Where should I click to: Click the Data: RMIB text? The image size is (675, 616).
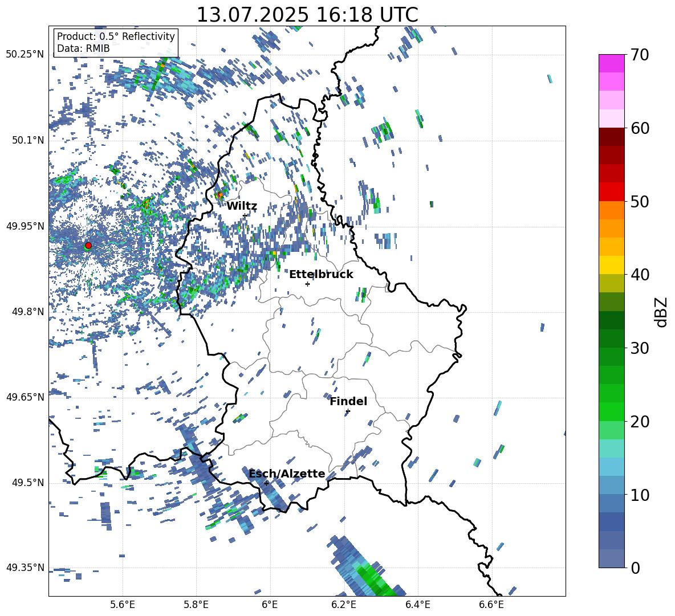click(83, 48)
